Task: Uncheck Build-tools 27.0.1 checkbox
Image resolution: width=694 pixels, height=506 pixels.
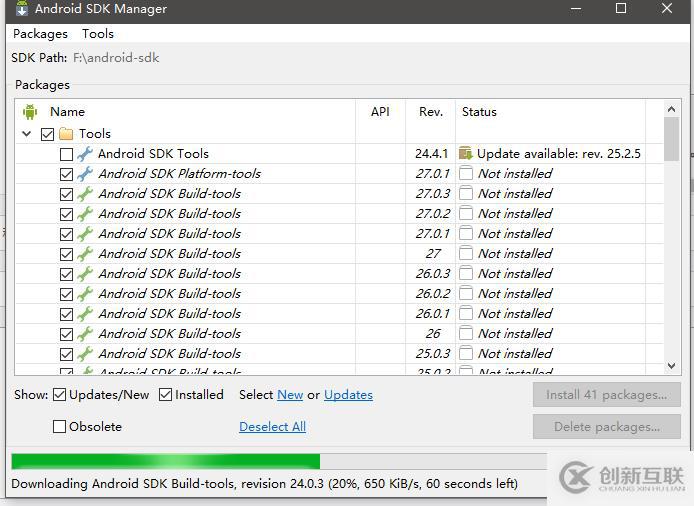Action: tap(66, 234)
